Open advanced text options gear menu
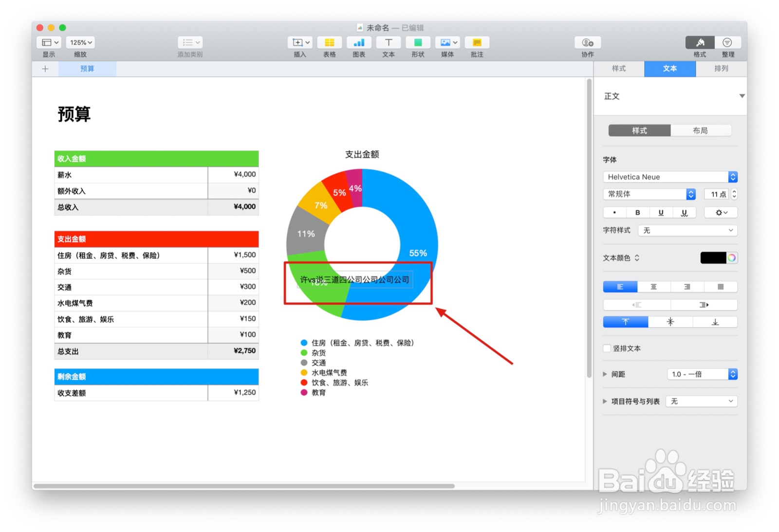 (x=721, y=213)
